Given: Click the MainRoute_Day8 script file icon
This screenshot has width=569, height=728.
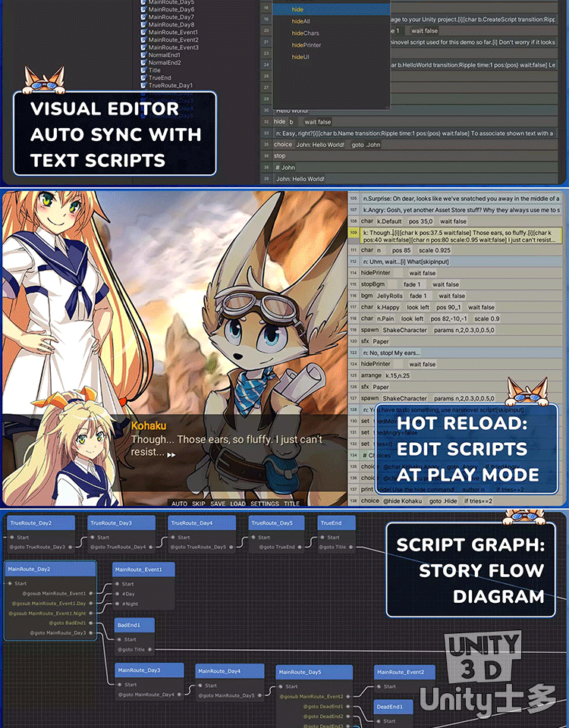Looking at the screenshot, I should (x=144, y=24).
